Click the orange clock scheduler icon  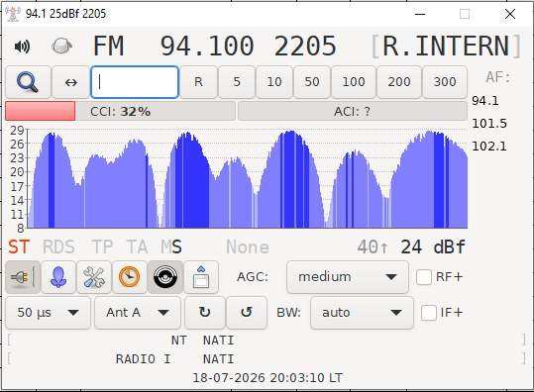point(129,277)
